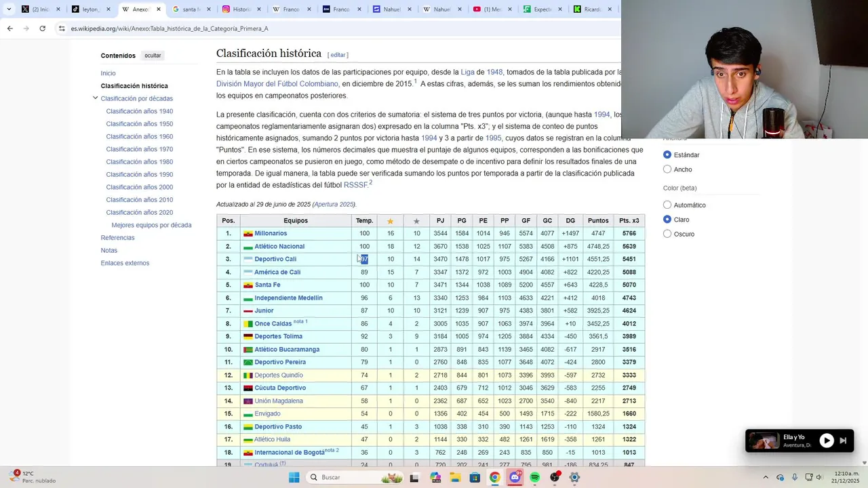The height and width of the screenshot is (488, 868).
Task: Jump to 'Enlaces externos' in contents
Action: tap(125, 263)
